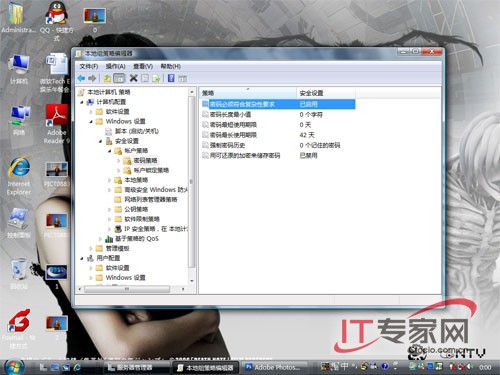Image resolution: width=500 pixels, height=375 pixels.
Task: Switch to Adobe Photoshop taskbar button
Action: 275,367
